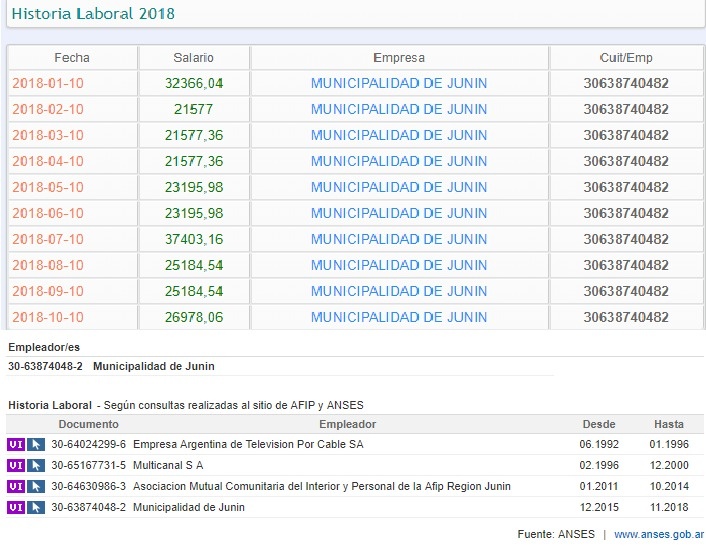Click Municipalidad de Junin under Empleador/es

point(154,366)
